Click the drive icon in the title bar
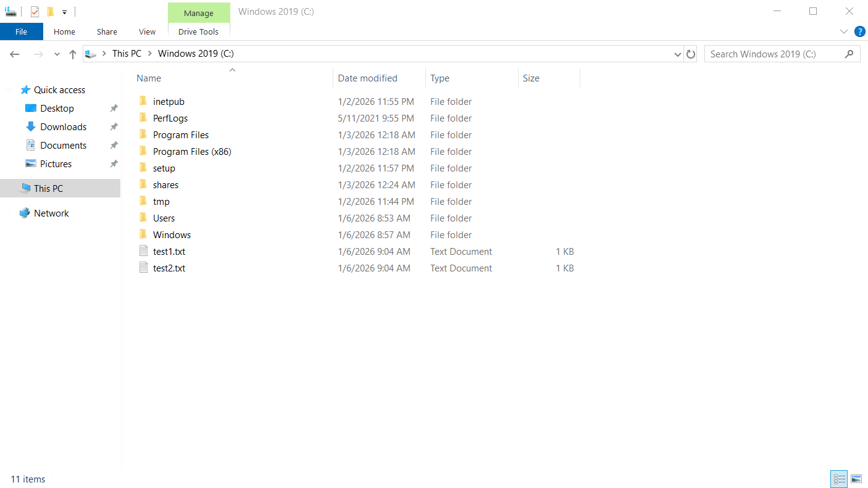This screenshot has width=868, height=488. coord(10,11)
